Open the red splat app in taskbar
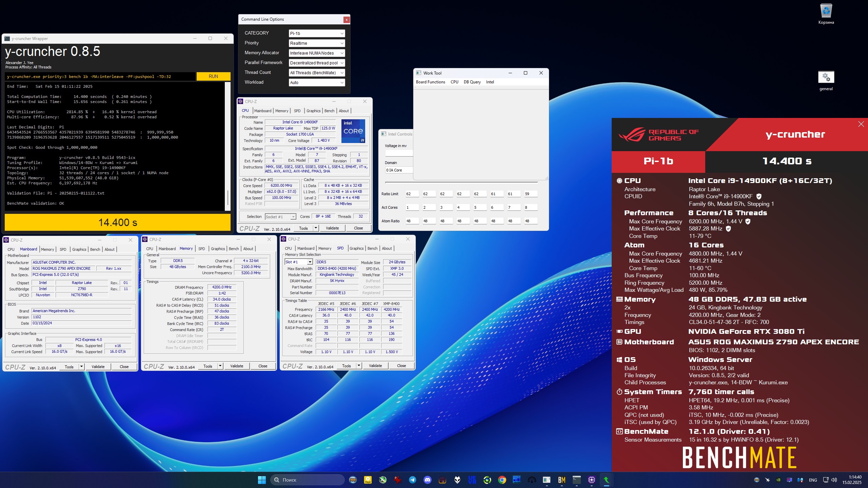 (398, 480)
